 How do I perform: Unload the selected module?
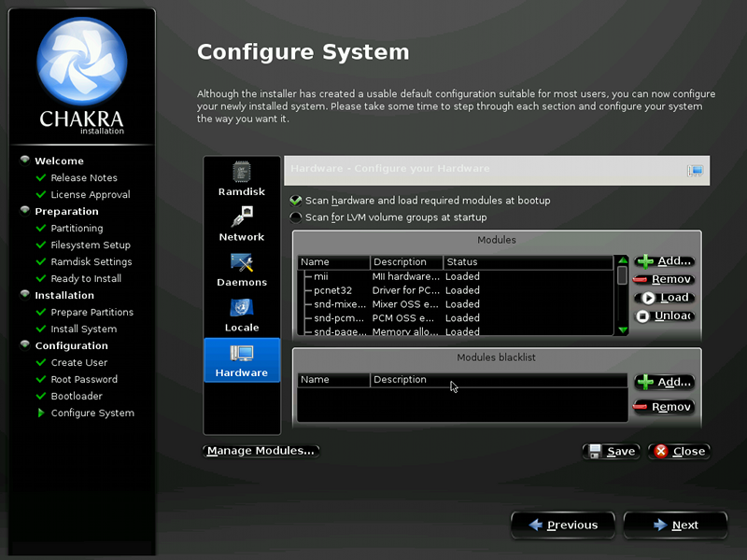click(x=664, y=315)
